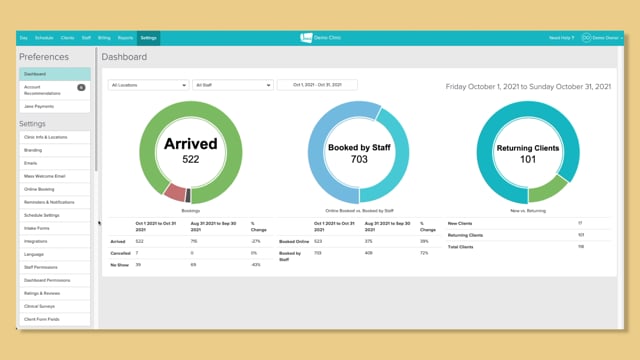Viewport: 640px width, 360px height.
Task: Open Branding settings
Action: 55,150
